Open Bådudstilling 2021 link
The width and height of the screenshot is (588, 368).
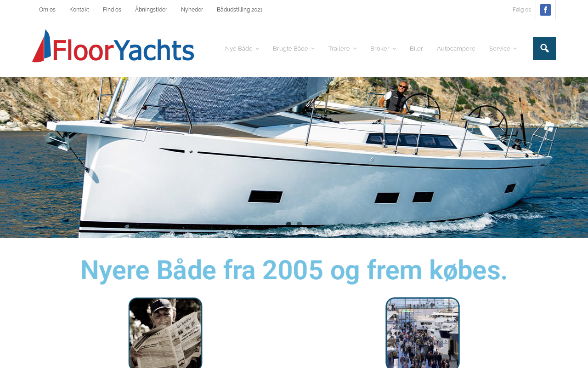click(239, 10)
